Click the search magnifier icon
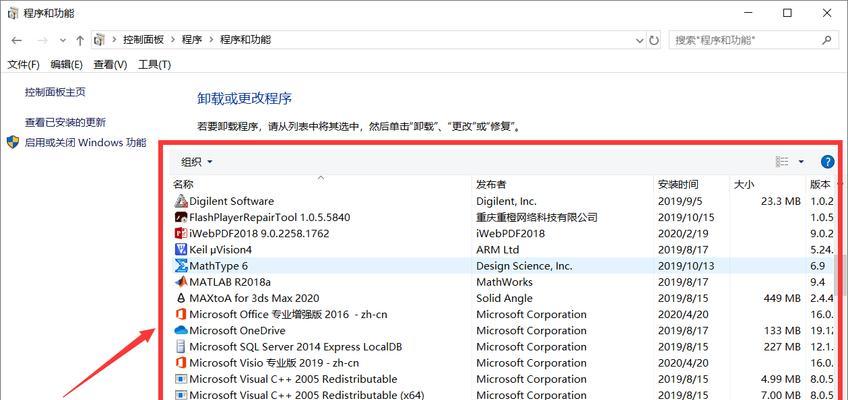848x400 pixels. click(826, 40)
